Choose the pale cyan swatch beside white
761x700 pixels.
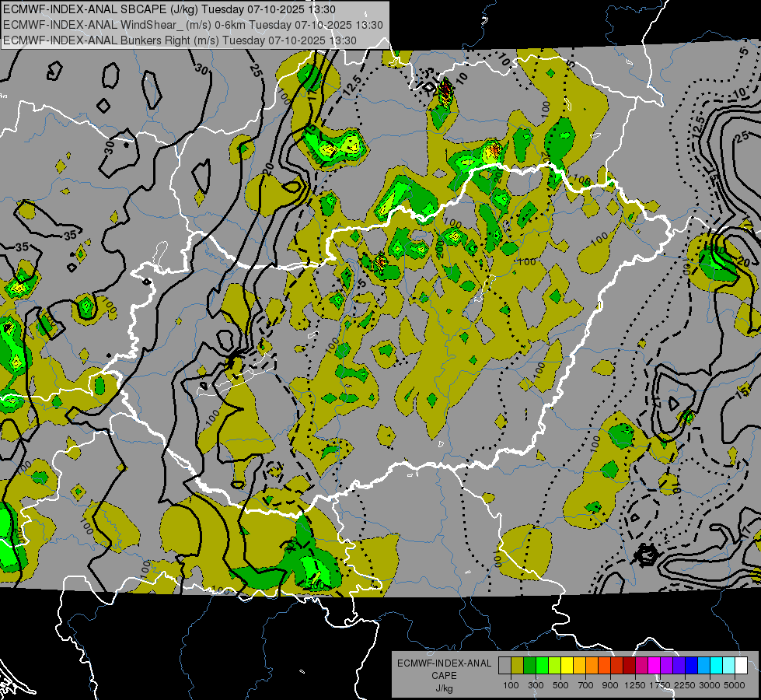tap(728, 666)
